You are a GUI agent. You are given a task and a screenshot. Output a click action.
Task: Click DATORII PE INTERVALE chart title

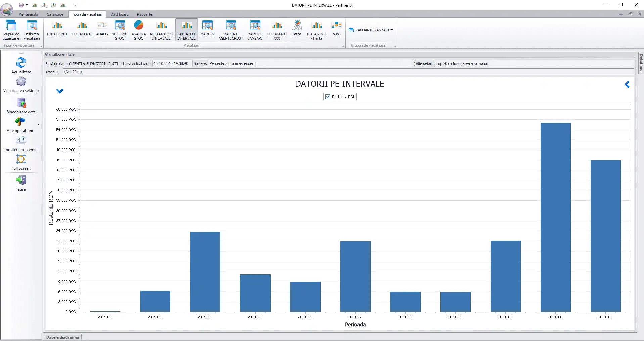tap(339, 84)
